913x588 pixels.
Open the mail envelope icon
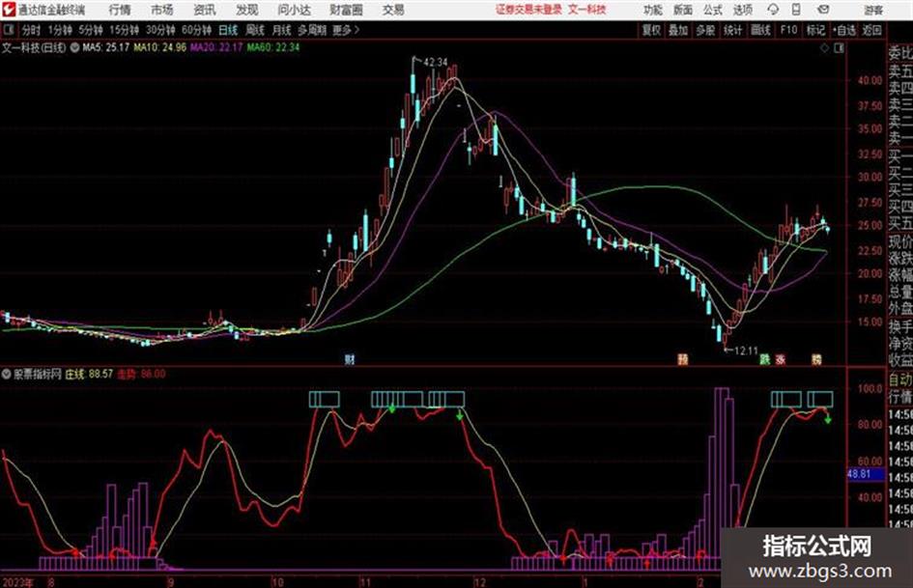823,10
